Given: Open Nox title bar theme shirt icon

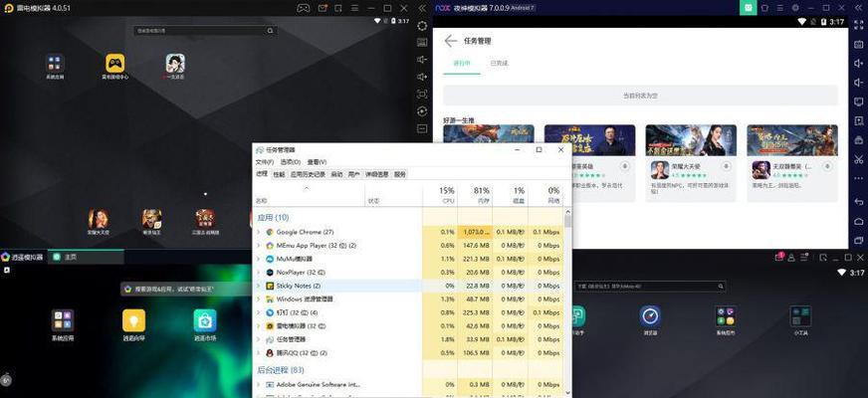Looking at the screenshot, I should [764, 8].
